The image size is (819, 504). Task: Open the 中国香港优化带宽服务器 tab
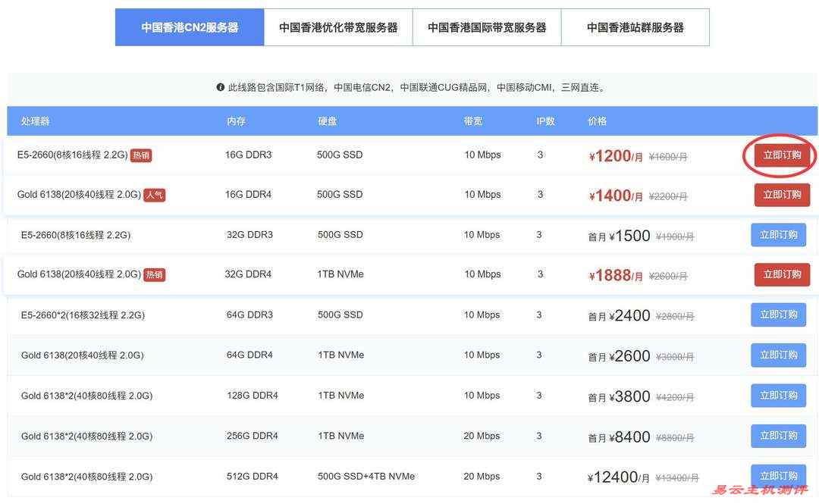point(338,27)
